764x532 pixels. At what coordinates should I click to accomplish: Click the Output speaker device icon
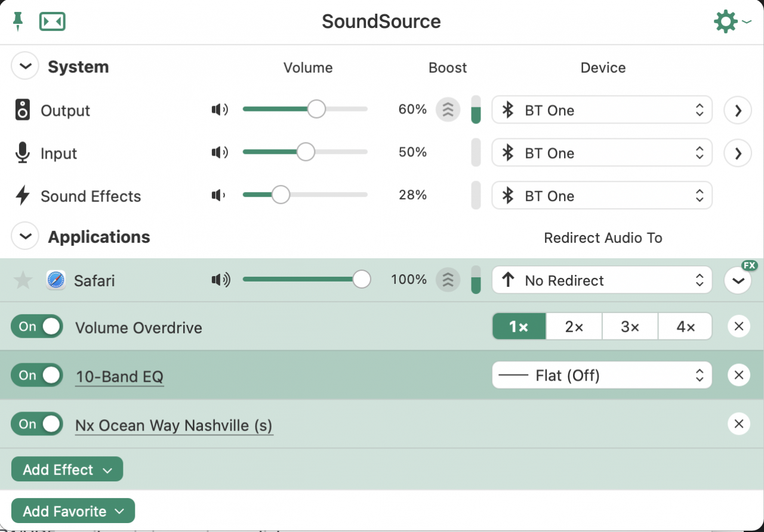pos(23,110)
